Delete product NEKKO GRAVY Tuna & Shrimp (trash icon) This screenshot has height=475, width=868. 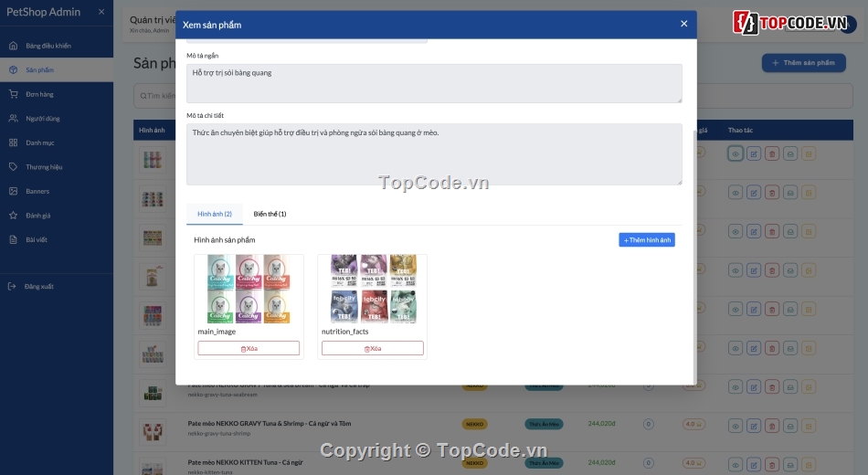tap(772, 426)
